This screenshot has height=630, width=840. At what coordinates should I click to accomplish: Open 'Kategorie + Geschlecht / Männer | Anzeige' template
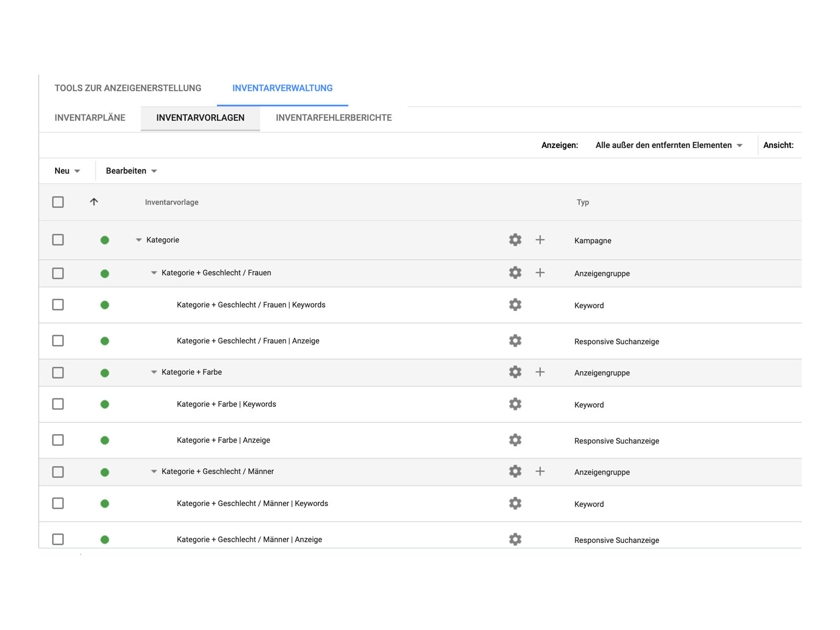(x=249, y=539)
